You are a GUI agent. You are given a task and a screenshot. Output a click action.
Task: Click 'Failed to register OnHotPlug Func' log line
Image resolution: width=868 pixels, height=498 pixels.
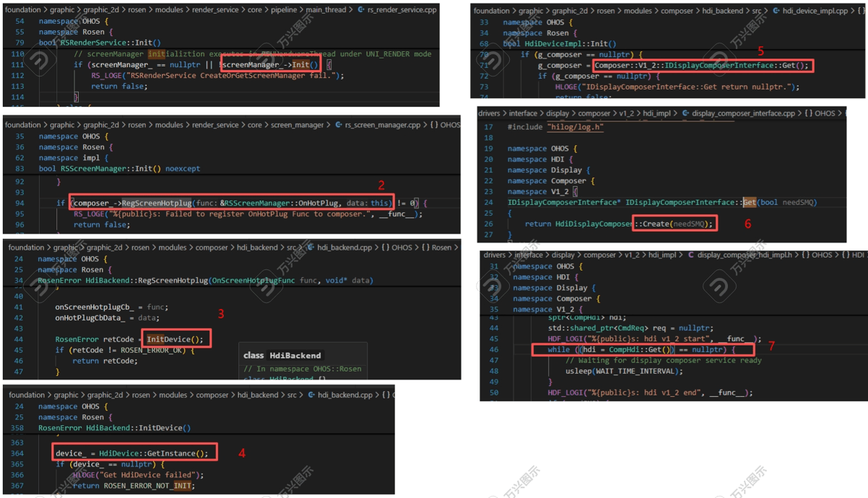[x=248, y=214]
